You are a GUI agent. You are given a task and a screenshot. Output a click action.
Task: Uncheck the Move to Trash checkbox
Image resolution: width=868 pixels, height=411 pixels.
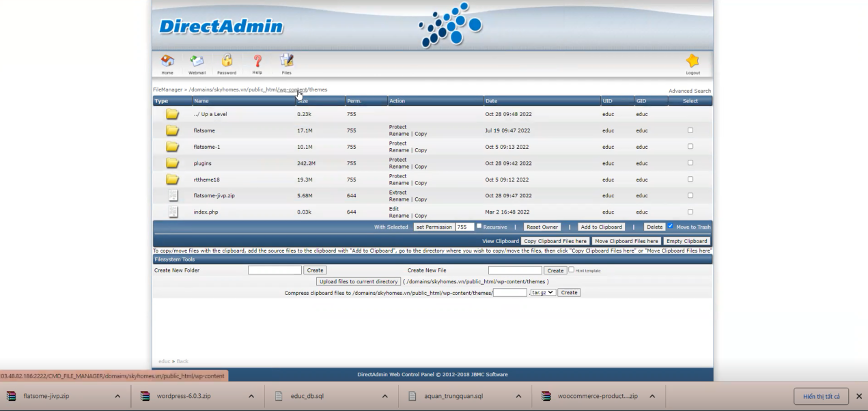point(670,226)
